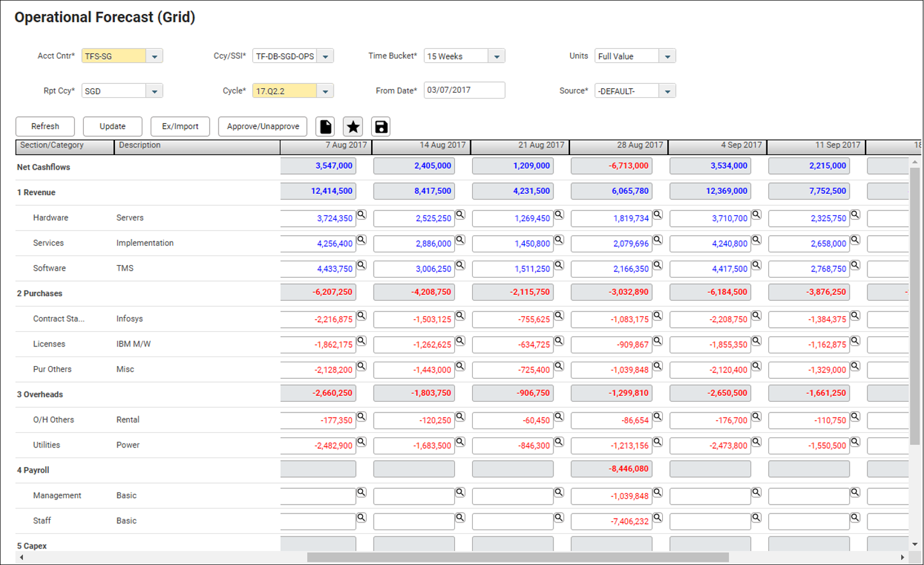Click the floppy disk save icon
Image resolution: width=924 pixels, height=565 pixels.
[x=381, y=126]
